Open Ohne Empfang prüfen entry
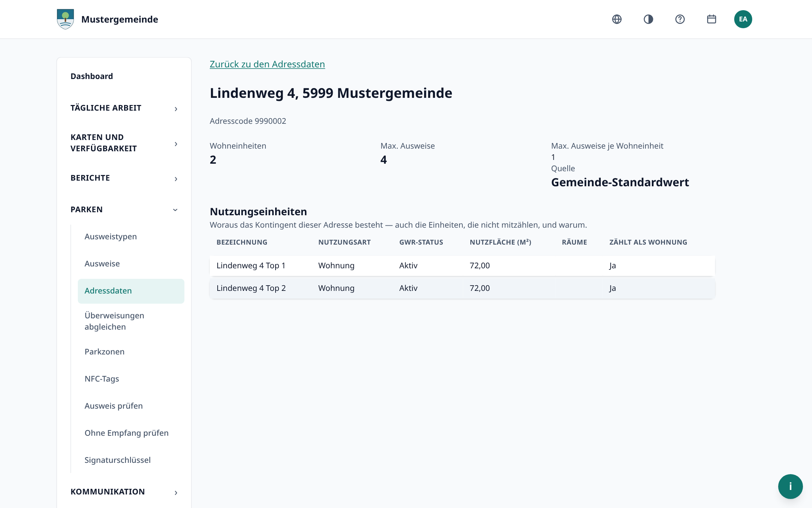Image resolution: width=812 pixels, height=508 pixels. 127,433
